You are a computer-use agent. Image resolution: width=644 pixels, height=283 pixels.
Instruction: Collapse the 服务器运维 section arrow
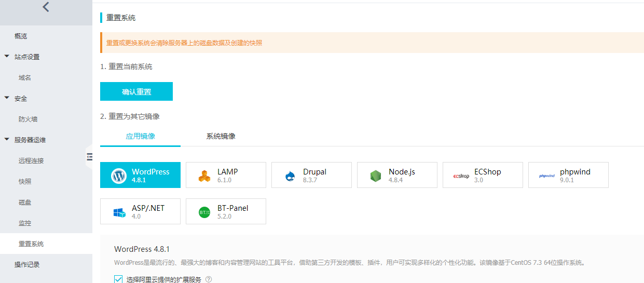point(7,139)
